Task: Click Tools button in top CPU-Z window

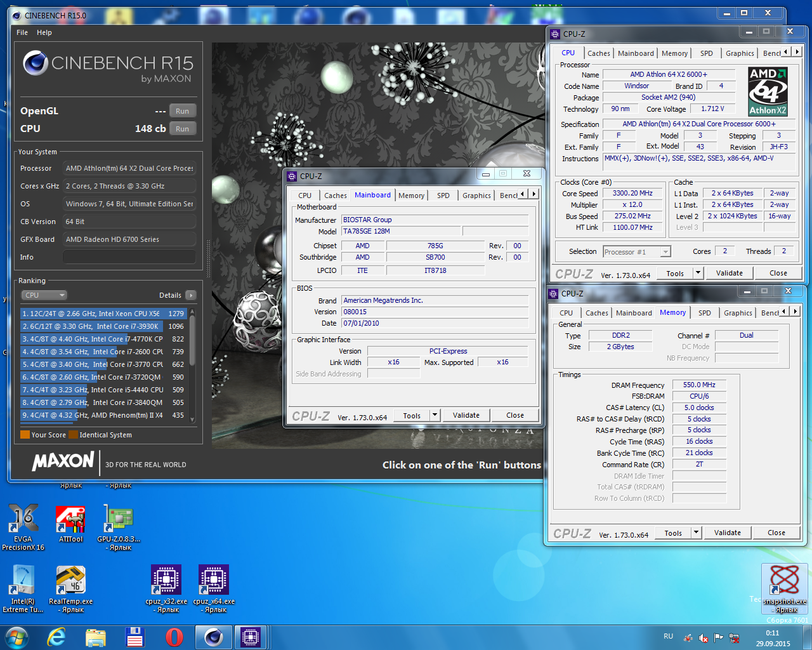Action: 675,273
